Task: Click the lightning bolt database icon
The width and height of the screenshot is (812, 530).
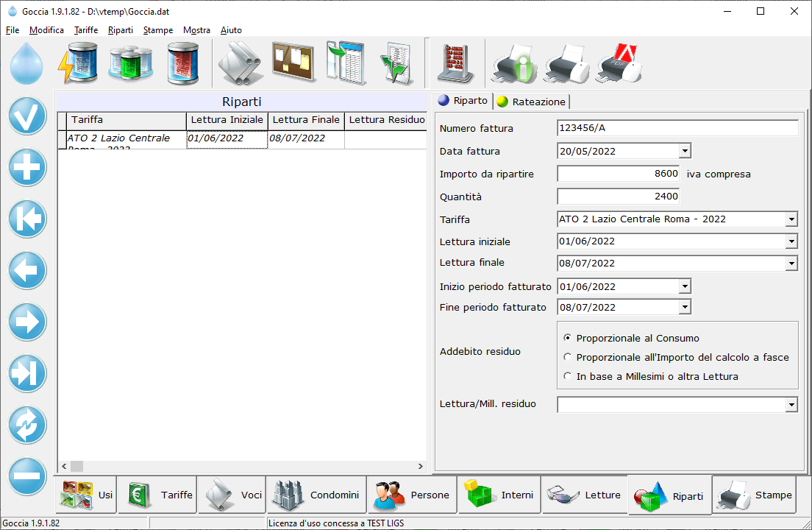Action: [78, 63]
